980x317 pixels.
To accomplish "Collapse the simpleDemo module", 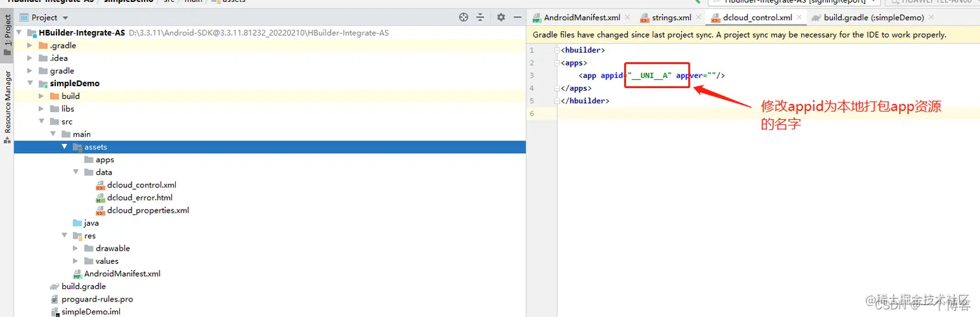I will pyautogui.click(x=30, y=84).
